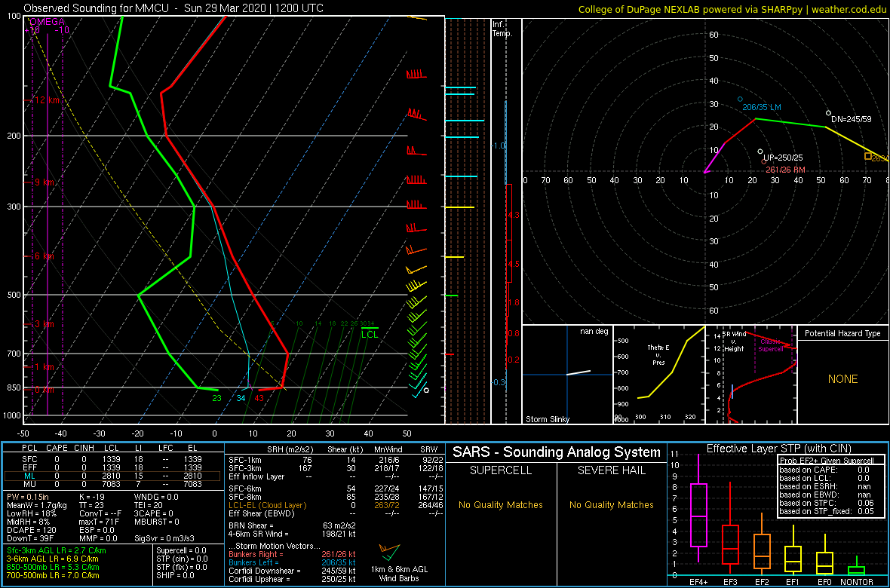Click the surface dewpoint value 23

point(216,399)
